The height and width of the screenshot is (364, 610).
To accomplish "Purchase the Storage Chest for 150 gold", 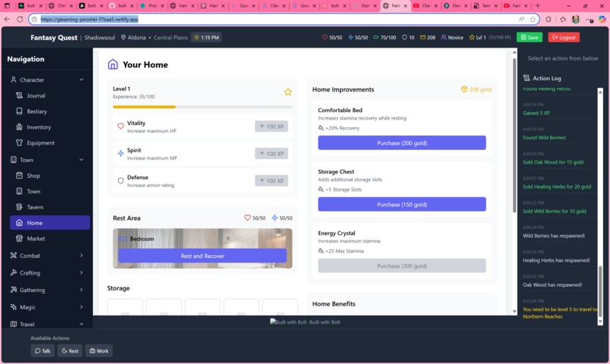I will pyautogui.click(x=402, y=204).
